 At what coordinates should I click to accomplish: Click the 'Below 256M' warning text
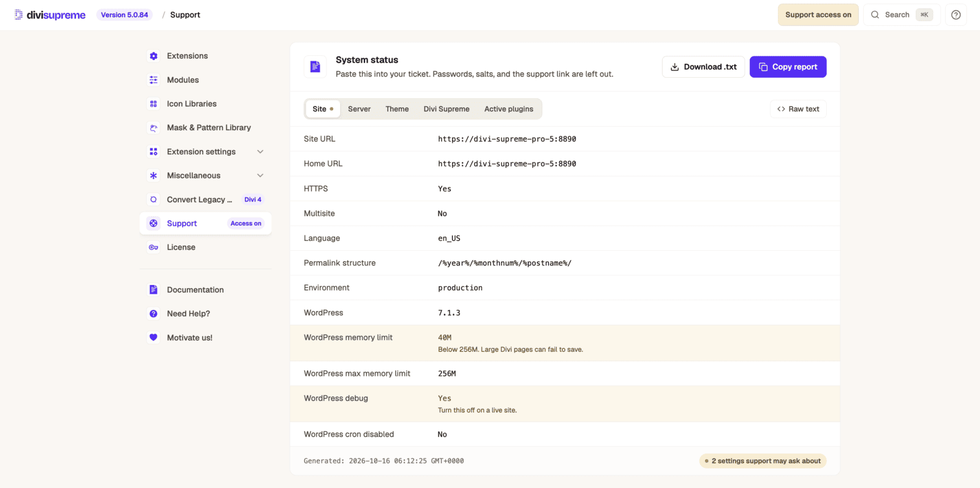click(x=510, y=349)
